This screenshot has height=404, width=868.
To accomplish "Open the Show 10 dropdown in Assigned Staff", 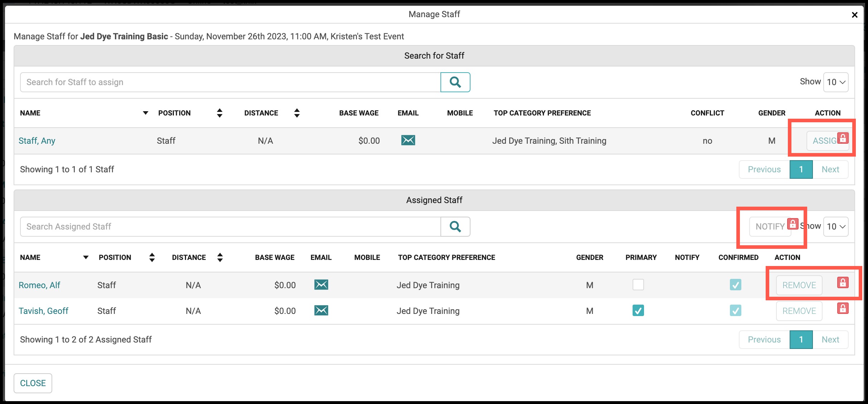I will coord(836,227).
